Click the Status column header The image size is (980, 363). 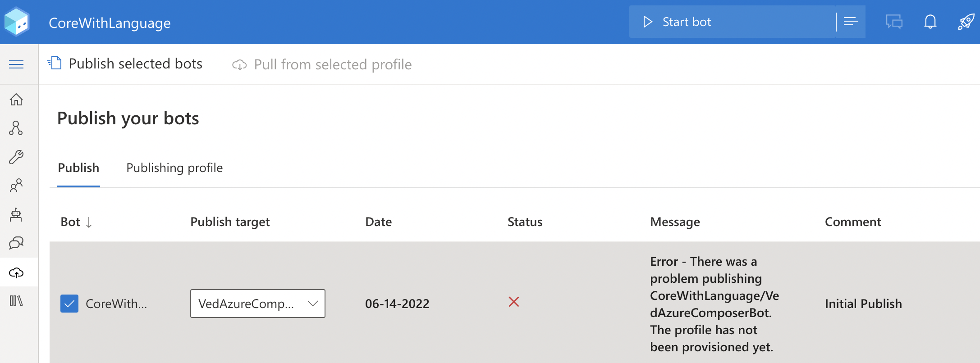click(x=525, y=222)
